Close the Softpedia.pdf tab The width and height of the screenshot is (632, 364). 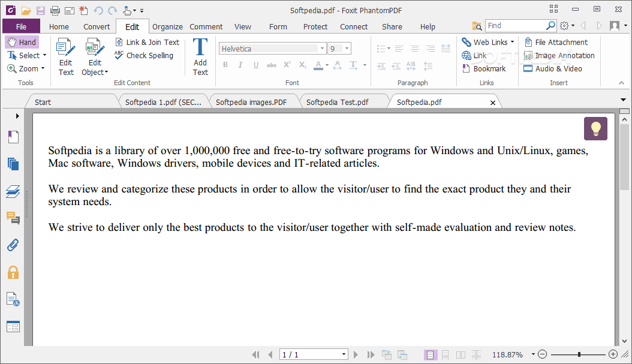[x=492, y=103]
